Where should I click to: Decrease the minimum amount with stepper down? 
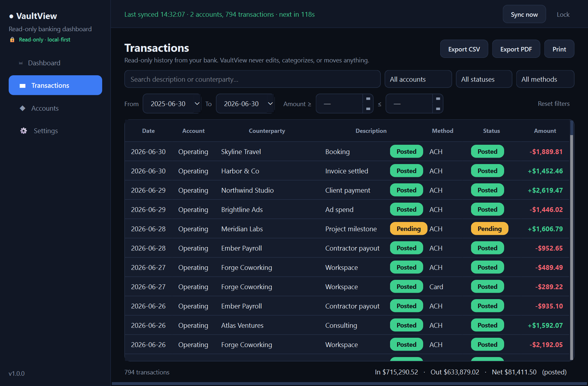[368, 109]
